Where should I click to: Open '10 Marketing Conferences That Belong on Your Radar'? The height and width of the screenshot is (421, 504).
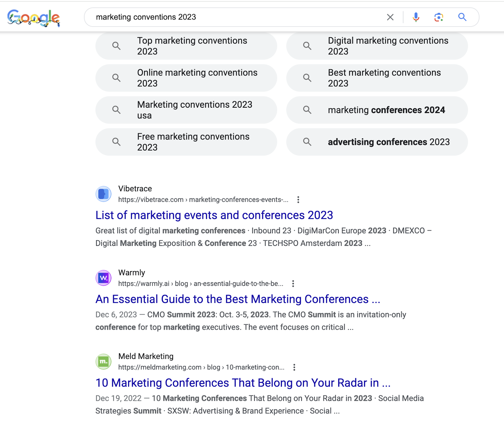[x=243, y=383]
